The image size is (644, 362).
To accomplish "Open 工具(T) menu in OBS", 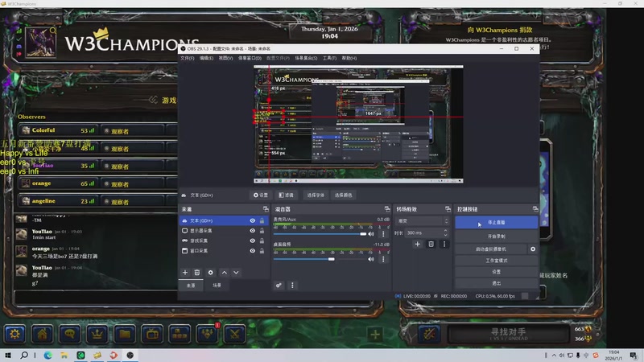I will (329, 58).
